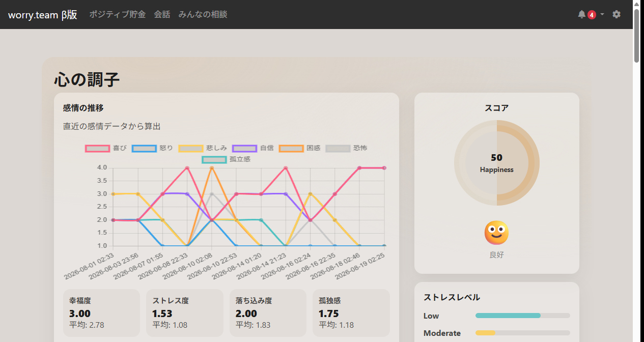Toggle the 恐怖 legend series
Viewport: 644px width, 342px height.
347,148
